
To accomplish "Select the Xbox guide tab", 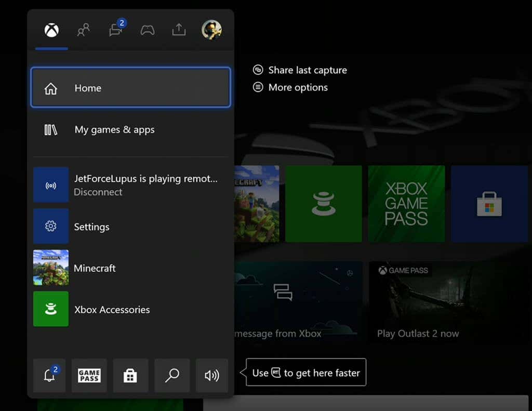I will tap(50, 30).
